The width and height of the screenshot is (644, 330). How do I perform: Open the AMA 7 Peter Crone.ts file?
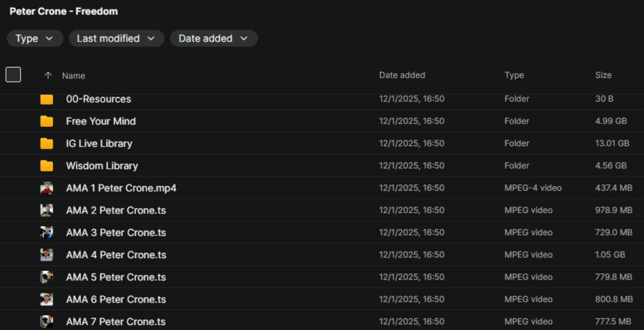tap(116, 322)
